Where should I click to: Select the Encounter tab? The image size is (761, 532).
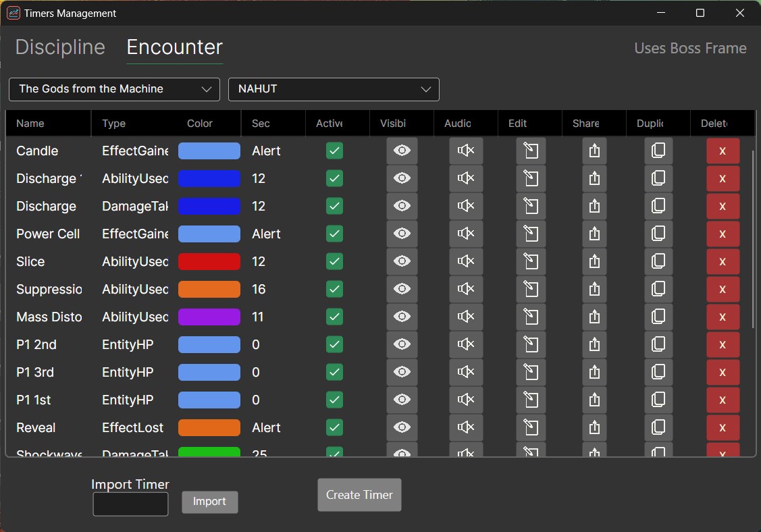point(175,47)
